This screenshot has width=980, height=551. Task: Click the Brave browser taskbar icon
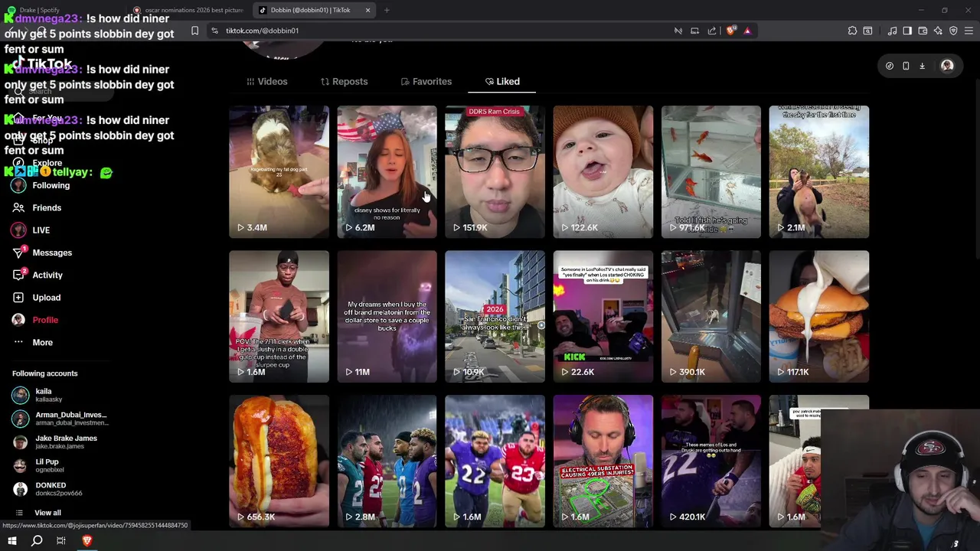point(87,541)
